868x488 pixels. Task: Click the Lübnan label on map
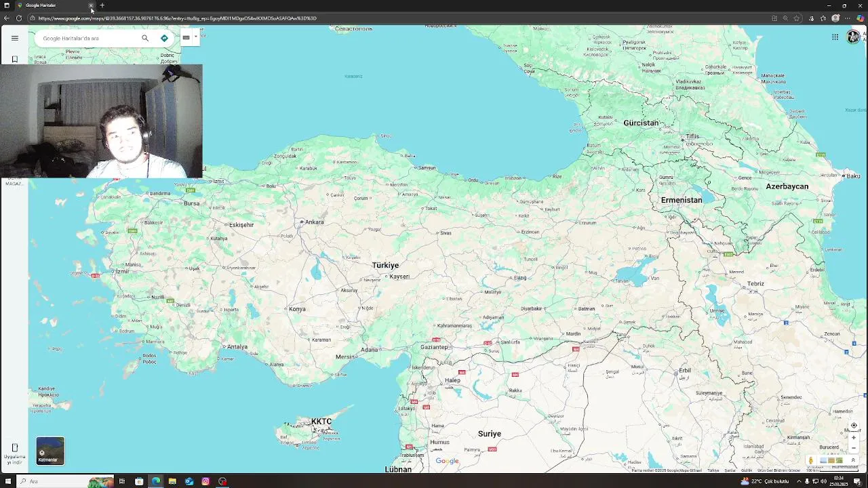398,469
